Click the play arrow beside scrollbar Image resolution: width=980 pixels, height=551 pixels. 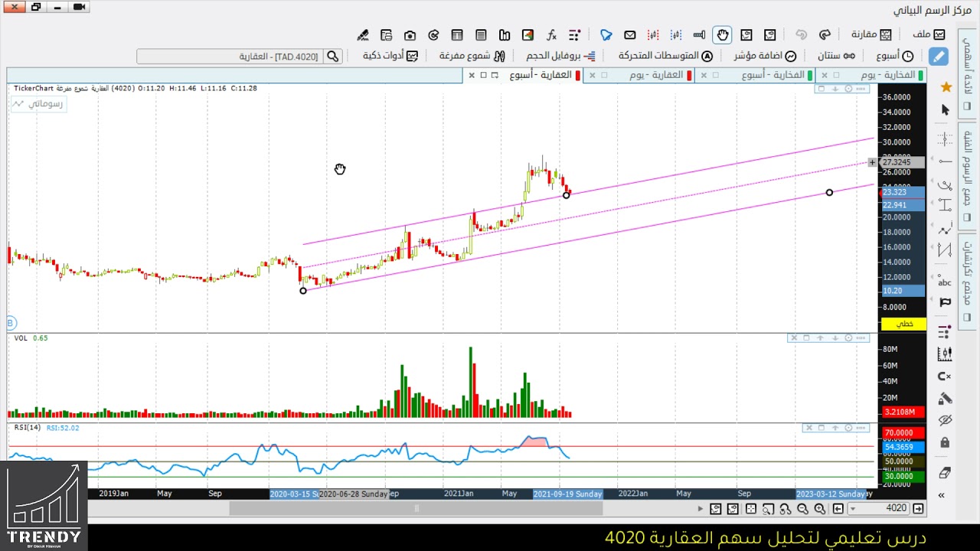click(x=700, y=509)
